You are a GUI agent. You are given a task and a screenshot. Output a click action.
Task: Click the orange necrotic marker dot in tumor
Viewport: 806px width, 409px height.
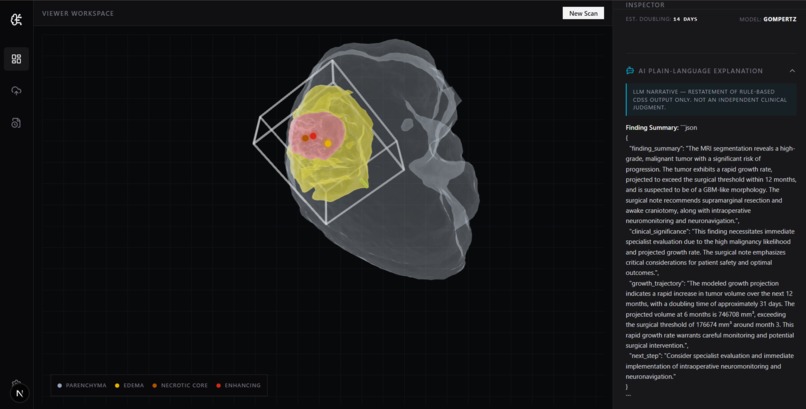[305, 138]
